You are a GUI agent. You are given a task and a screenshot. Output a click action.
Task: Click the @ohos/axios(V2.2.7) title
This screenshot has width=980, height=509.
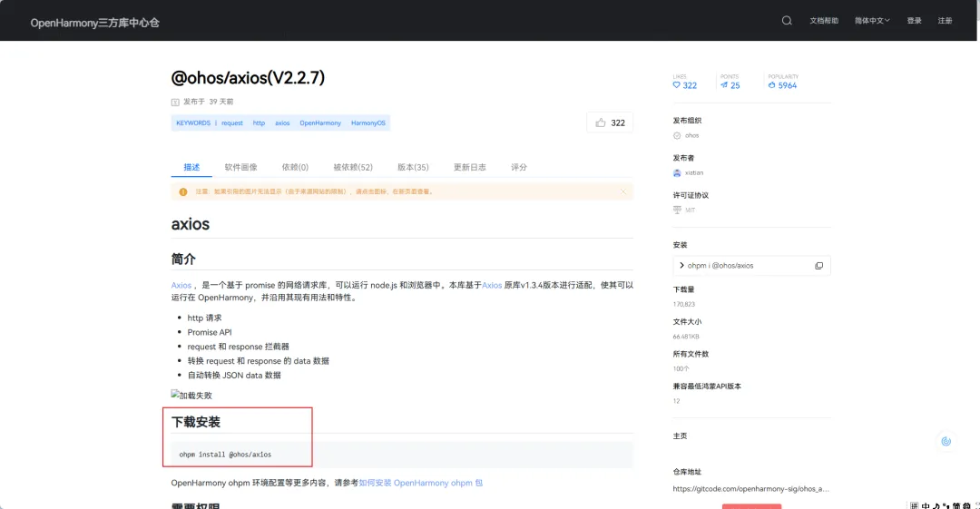coord(248,77)
